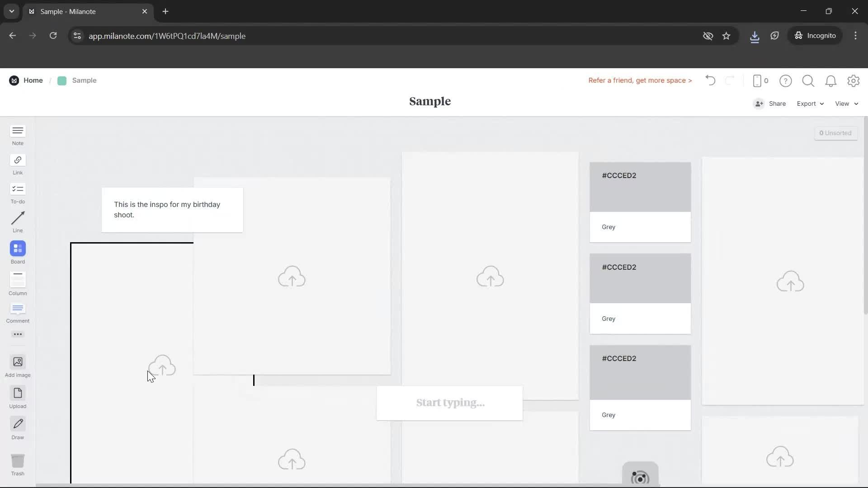Open the Refer a friend link

[640, 80]
